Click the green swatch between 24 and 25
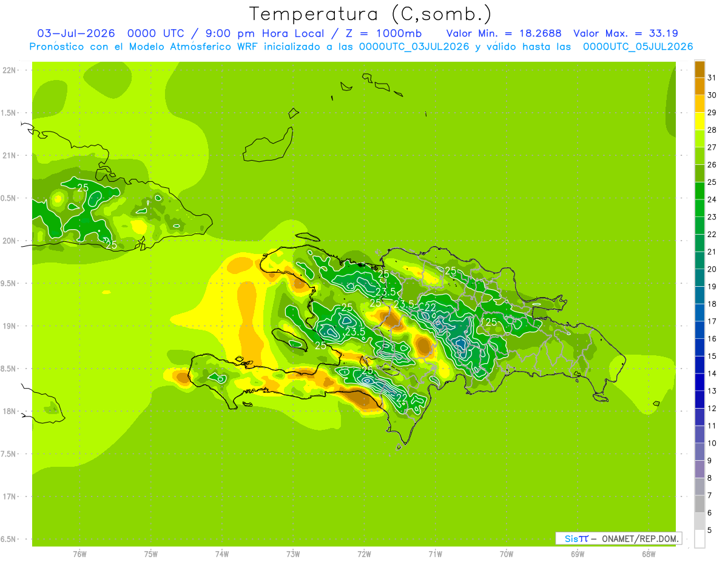 pos(699,190)
